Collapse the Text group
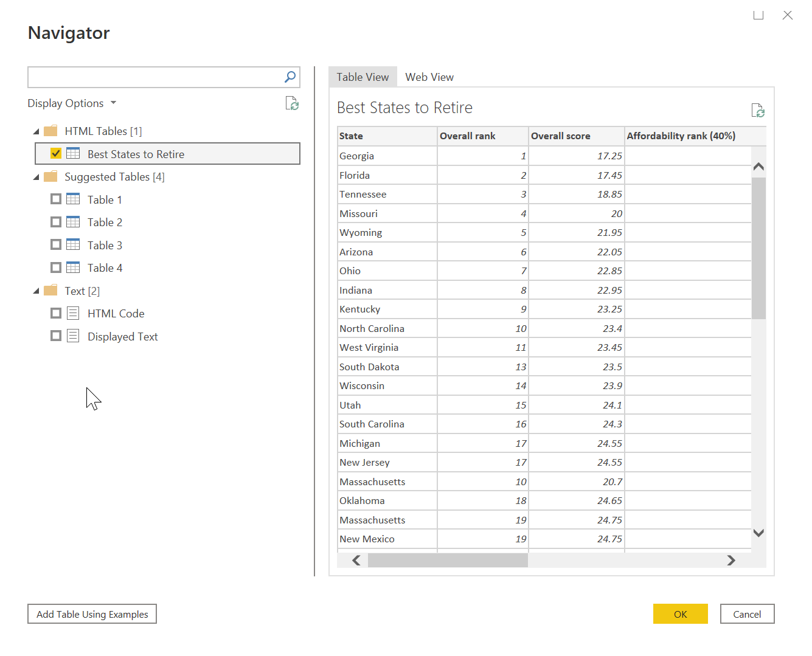Image resolution: width=812 pixels, height=656 pixels. click(x=36, y=291)
